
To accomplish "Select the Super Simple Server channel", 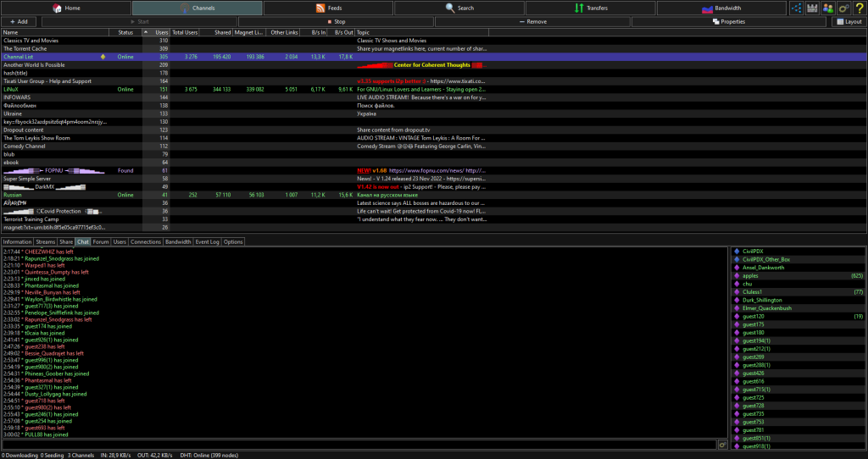I will 433,179.
